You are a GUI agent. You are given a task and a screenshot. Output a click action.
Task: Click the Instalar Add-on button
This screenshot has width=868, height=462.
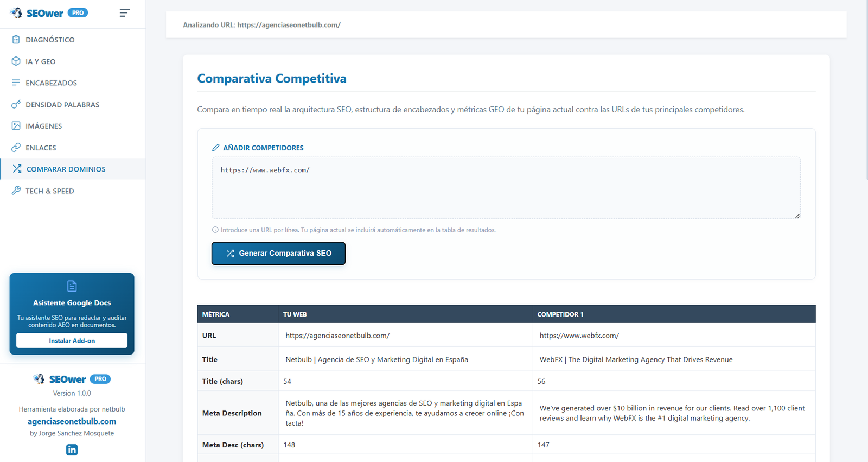tap(72, 340)
